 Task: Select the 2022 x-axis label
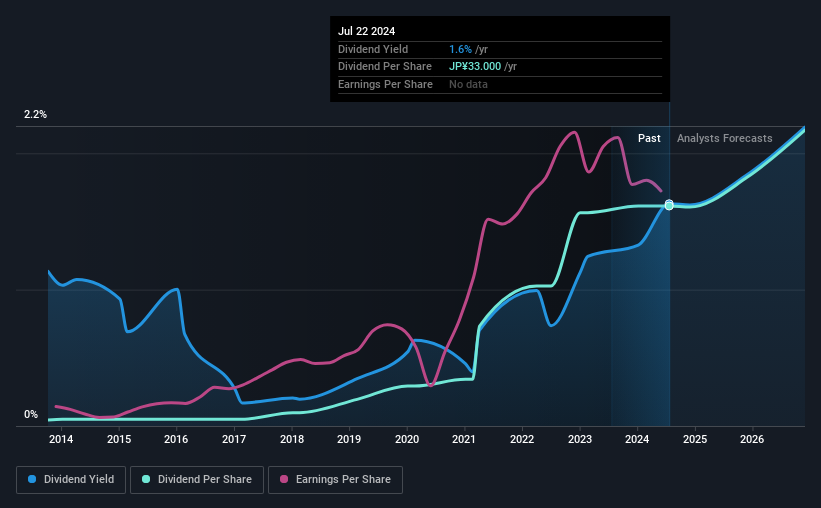coord(522,439)
